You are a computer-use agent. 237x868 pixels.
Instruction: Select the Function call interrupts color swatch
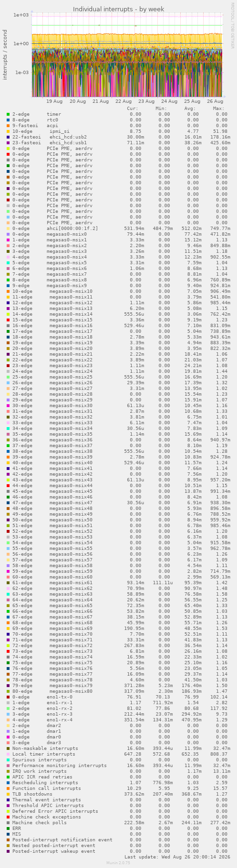8,788
